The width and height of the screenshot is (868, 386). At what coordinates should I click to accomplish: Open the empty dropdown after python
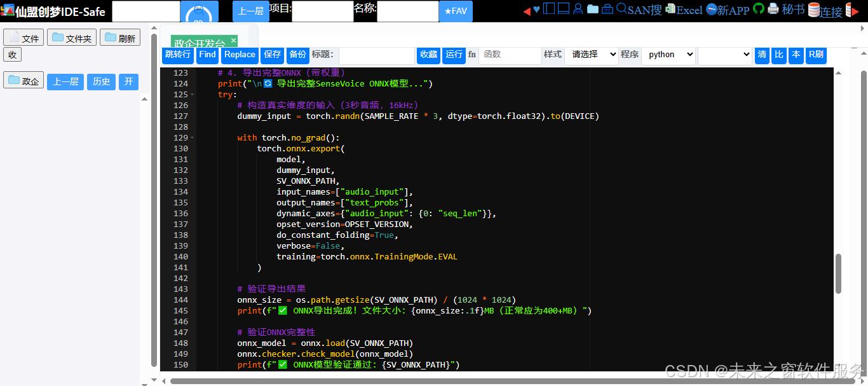coord(725,55)
